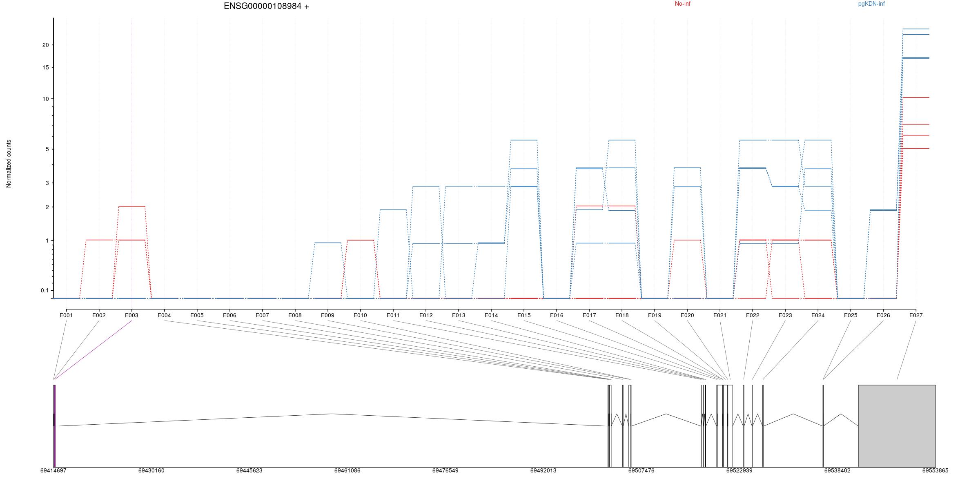Click genomic coordinate 69492013
The image size is (980, 490).
(x=543, y=470)
